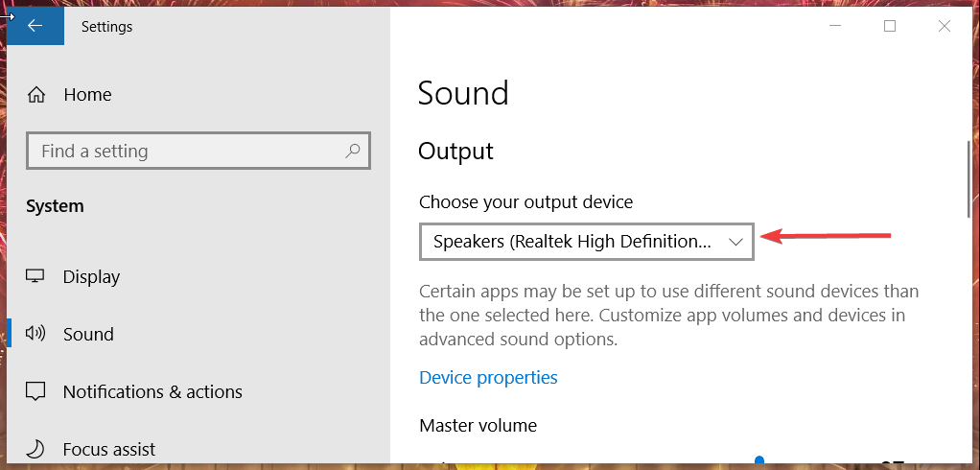Image resolution: width=980 pixels, height=470 pixels.
Task: Click the Focus assist moon icon
Action: click(x=35, y=449)
